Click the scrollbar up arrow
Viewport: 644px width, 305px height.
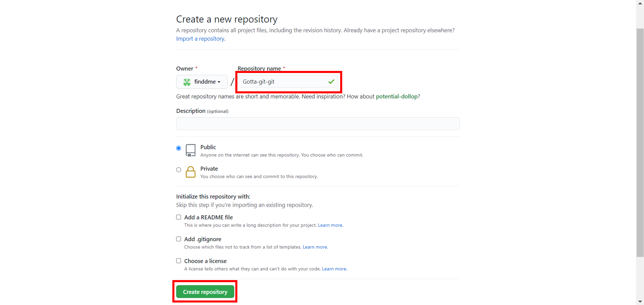[x=640, y=3]
